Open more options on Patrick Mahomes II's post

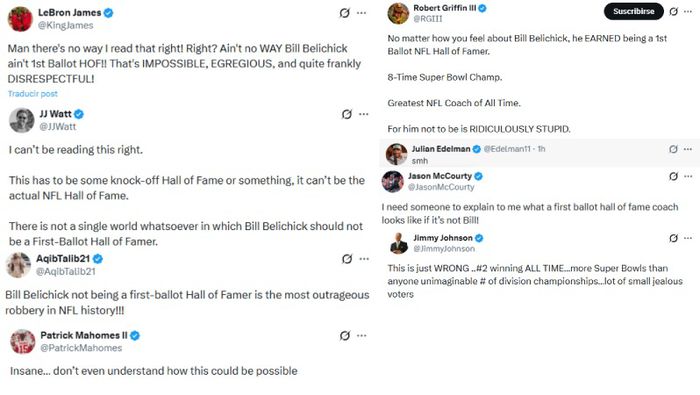point(362,335)
